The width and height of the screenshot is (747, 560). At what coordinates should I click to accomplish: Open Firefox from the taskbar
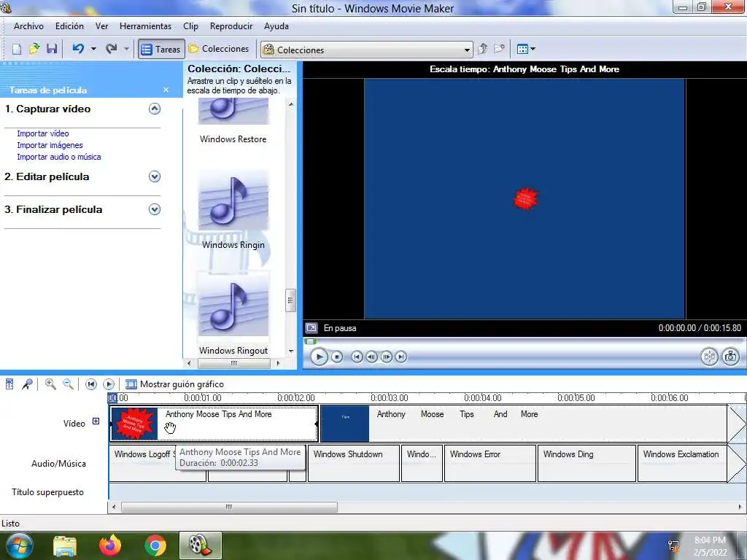pos(110,545)
